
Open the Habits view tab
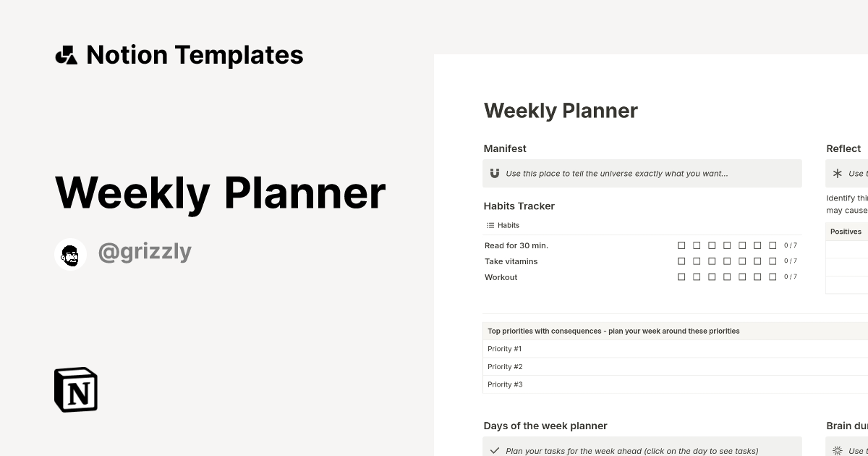point(508,225)
